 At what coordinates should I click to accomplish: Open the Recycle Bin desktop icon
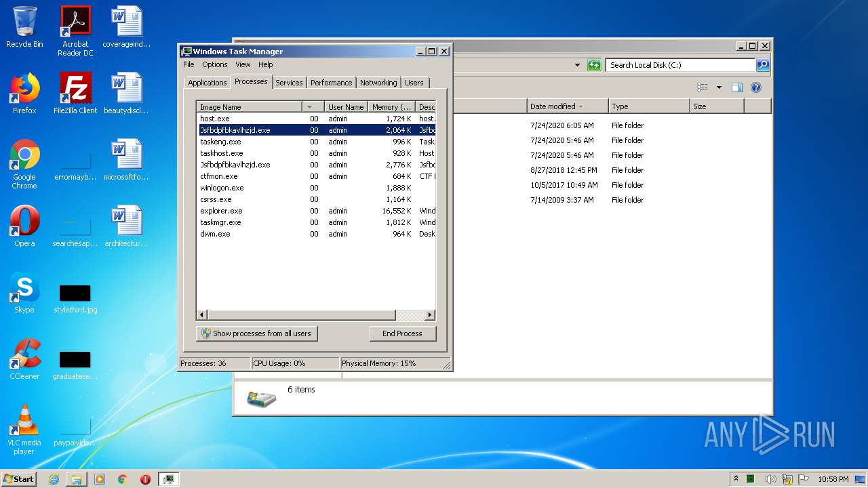[x=24, y=28]
